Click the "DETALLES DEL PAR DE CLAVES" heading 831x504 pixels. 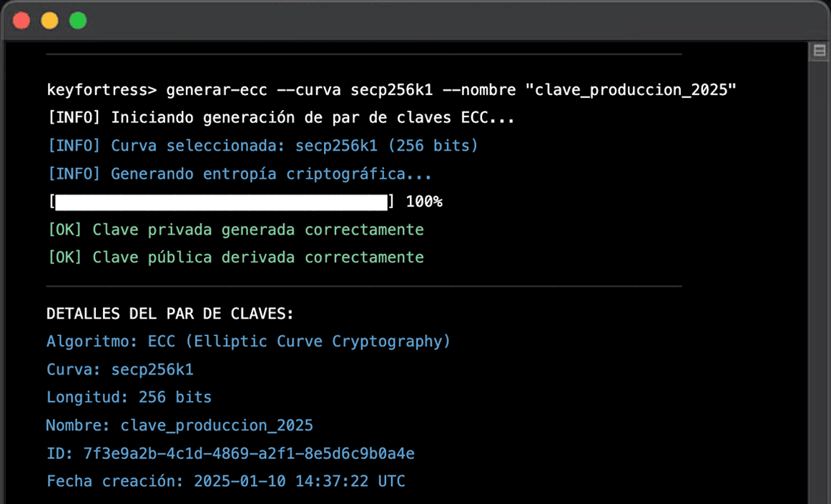click(x=170, y=314)
